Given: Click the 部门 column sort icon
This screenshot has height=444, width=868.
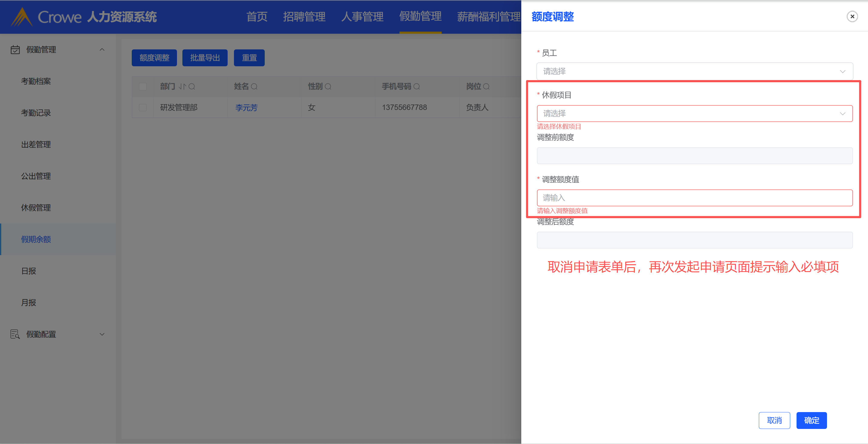Looking at the screenshot, I should (x=182, y=86).
